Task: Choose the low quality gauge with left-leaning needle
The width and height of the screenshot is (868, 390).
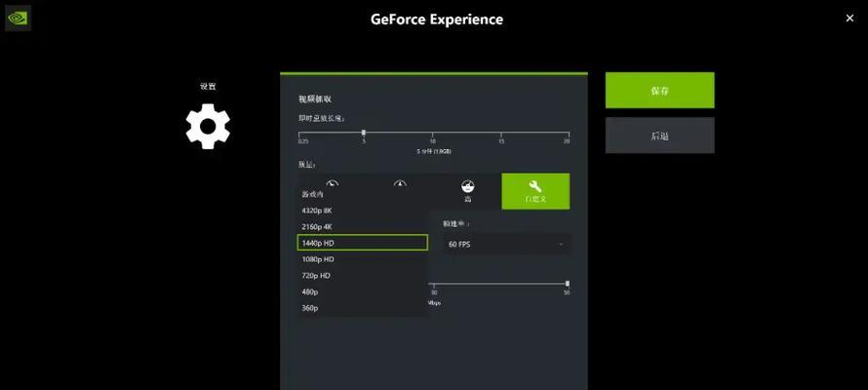Action: [x=333, y=182]
